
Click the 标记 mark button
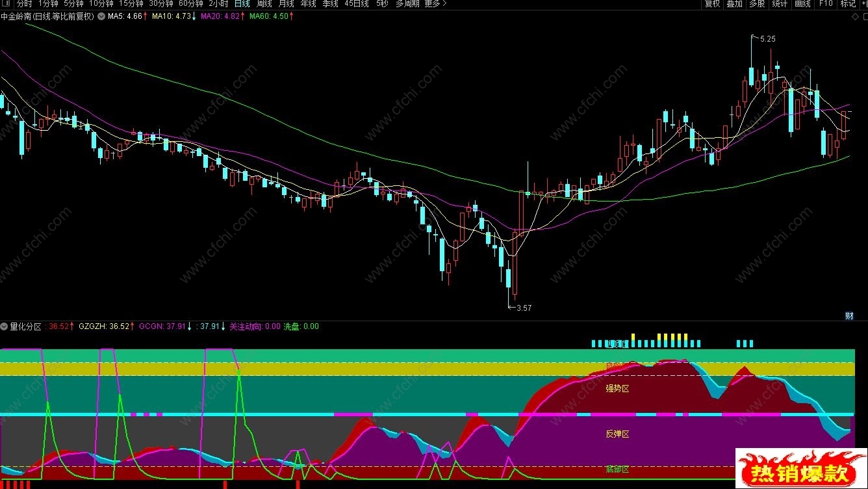pos(848,4)
